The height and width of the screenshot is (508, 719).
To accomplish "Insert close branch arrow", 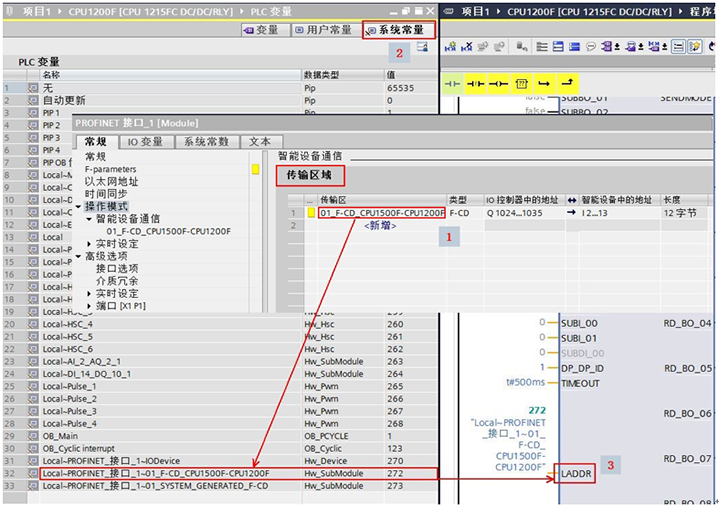I will (x=567, y=83).
